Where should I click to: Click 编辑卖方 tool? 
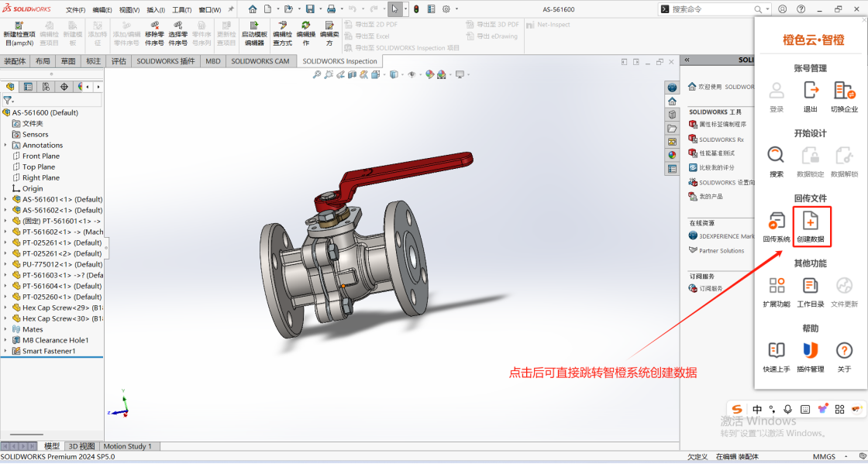tap(329, 34)
